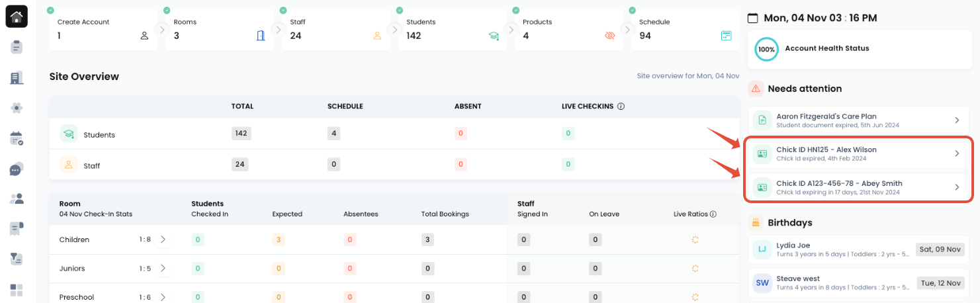Open the people icon in sidebar
Image resolution: width=980 pixels, height=303 pixels.
click(x=17, y=198)
